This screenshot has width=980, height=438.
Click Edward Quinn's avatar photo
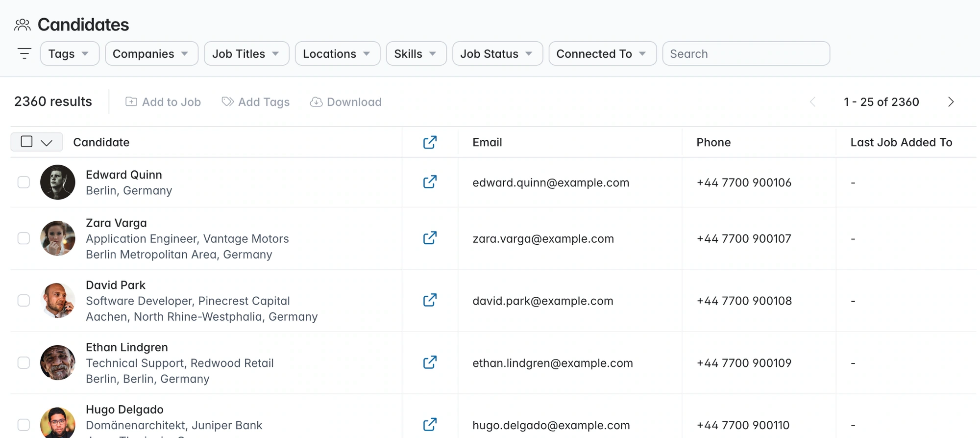point(58,182)
